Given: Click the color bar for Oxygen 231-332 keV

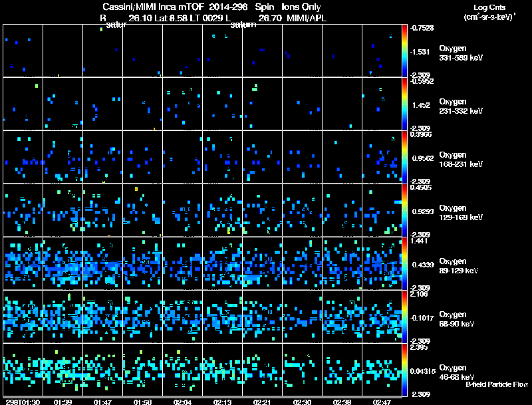Looking at the screenshot, I should point(405,104).
